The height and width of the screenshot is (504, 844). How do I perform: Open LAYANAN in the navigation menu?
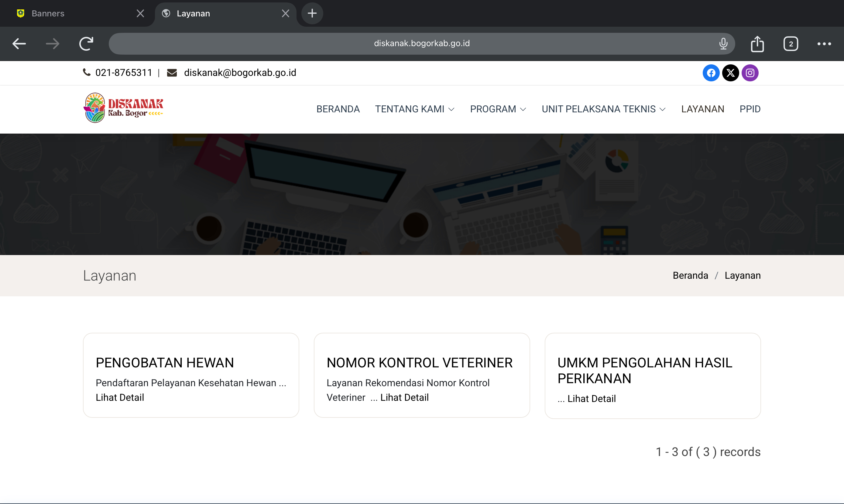tap(702, 109)
